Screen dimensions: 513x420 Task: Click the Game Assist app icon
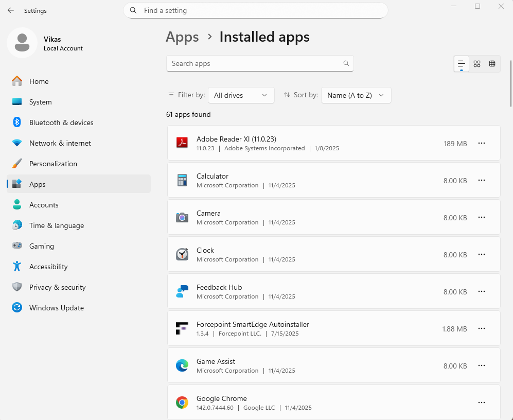[182, 365]
